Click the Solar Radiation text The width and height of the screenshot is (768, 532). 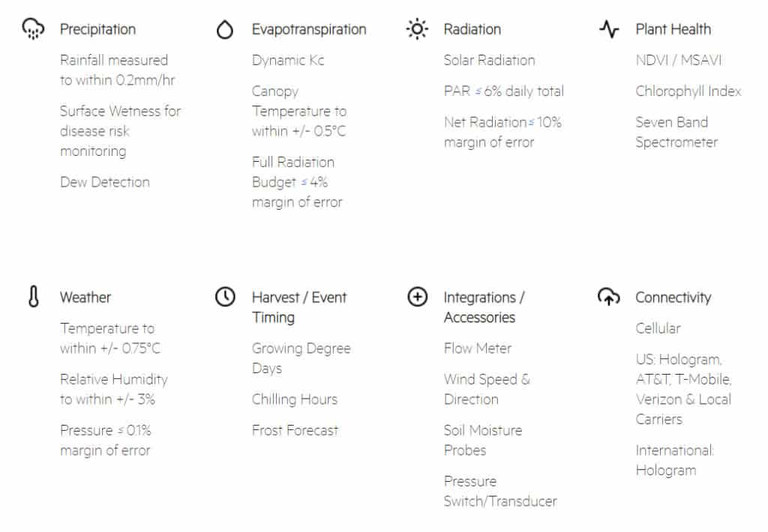coord(489,60)
